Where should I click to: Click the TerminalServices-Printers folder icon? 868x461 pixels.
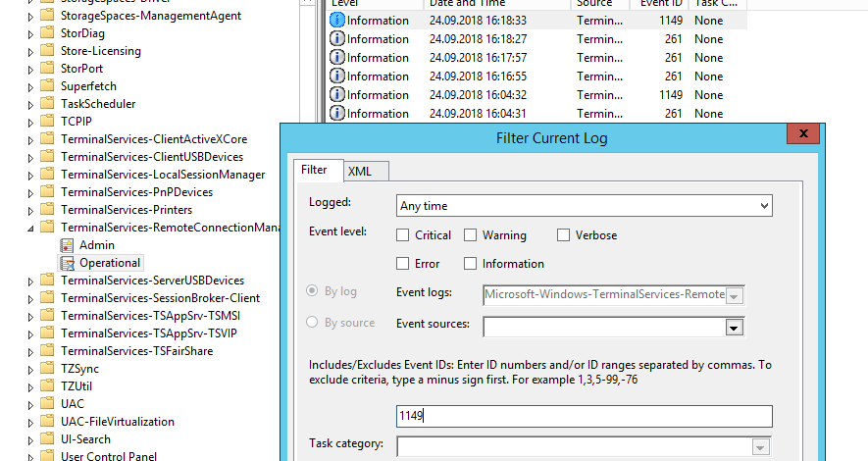(x=48, y=209)
